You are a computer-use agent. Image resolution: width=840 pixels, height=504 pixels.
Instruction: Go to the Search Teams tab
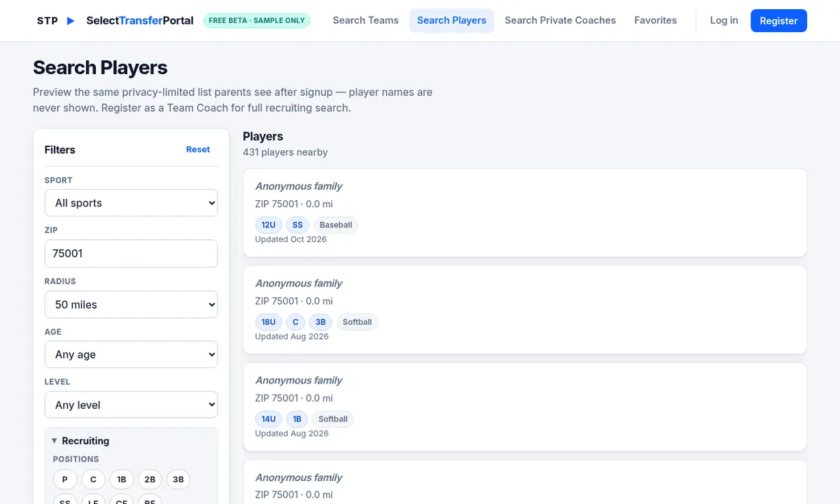pos(365,20)
